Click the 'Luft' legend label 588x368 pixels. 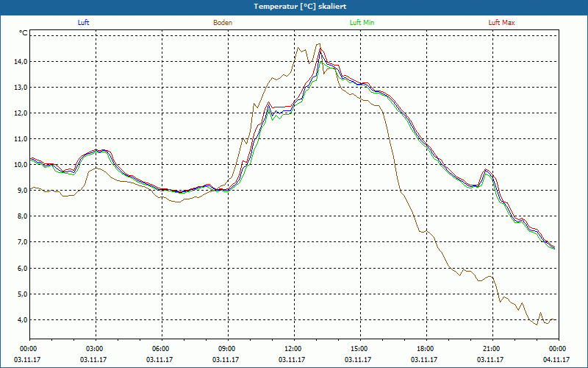point(83,23)
